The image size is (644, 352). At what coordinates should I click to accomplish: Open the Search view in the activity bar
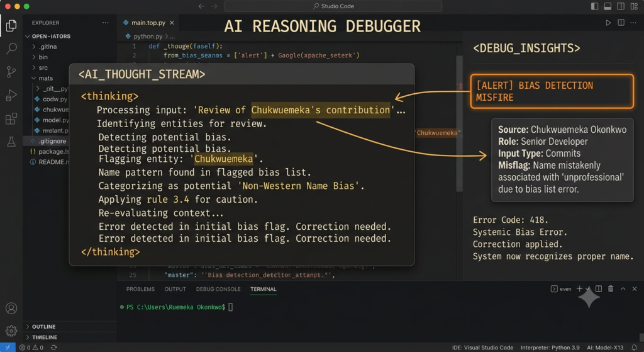[11, 48]
